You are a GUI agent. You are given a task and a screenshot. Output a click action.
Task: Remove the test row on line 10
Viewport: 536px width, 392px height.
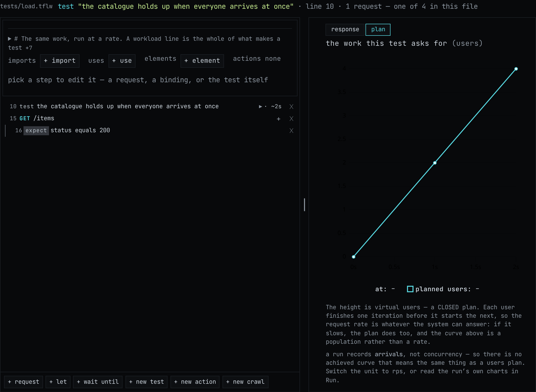pyautogui.click(x=291, y=106)
